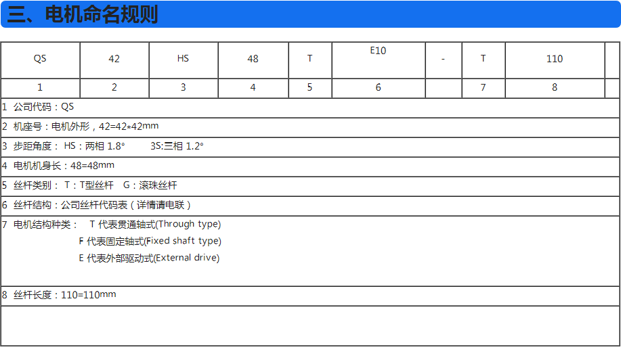Click index number 4 in the second row
The image size is (621, 364).
253,87
